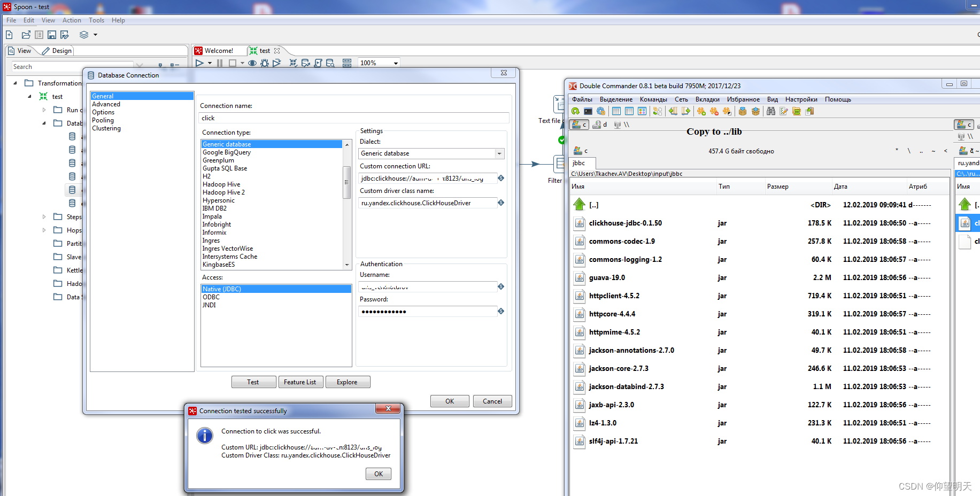Open zoom 100% dropdown in Spoon

396,63
